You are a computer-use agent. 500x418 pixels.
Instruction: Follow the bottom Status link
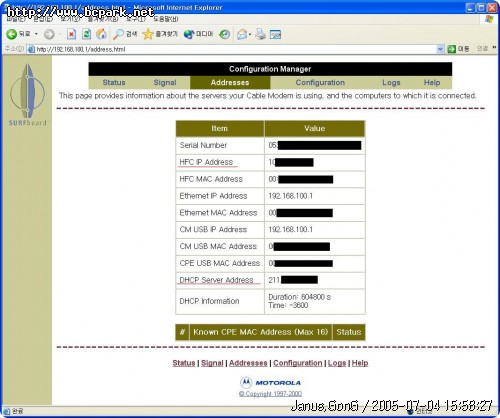point(184,363)
